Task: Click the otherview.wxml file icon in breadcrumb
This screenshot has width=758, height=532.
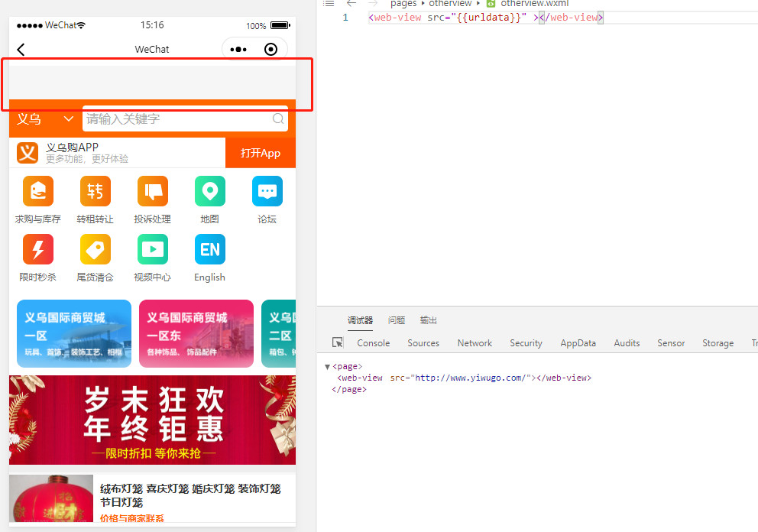Action: [491, 3]
